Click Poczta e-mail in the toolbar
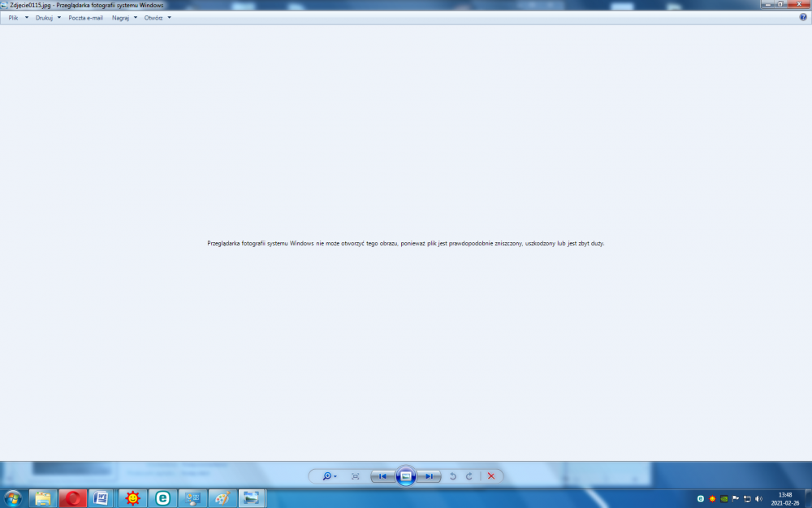Image resolution: width=812 pixels, height=508 pixels. click(85, 17)
